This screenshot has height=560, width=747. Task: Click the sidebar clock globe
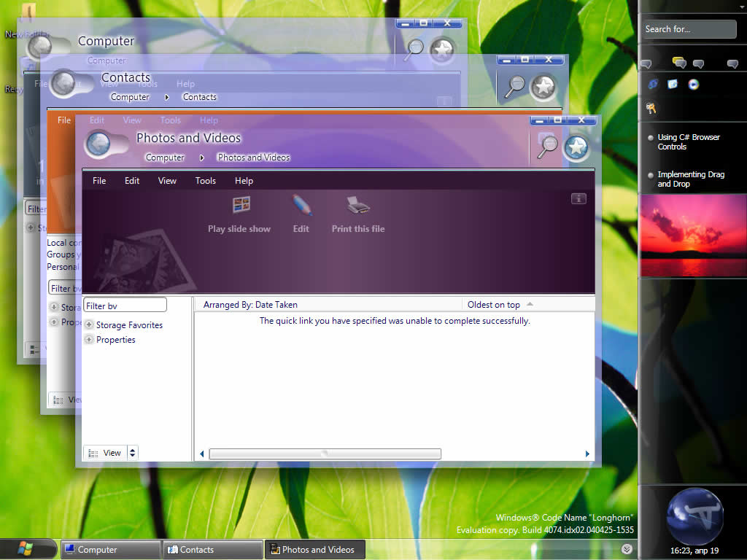[694, 516]
